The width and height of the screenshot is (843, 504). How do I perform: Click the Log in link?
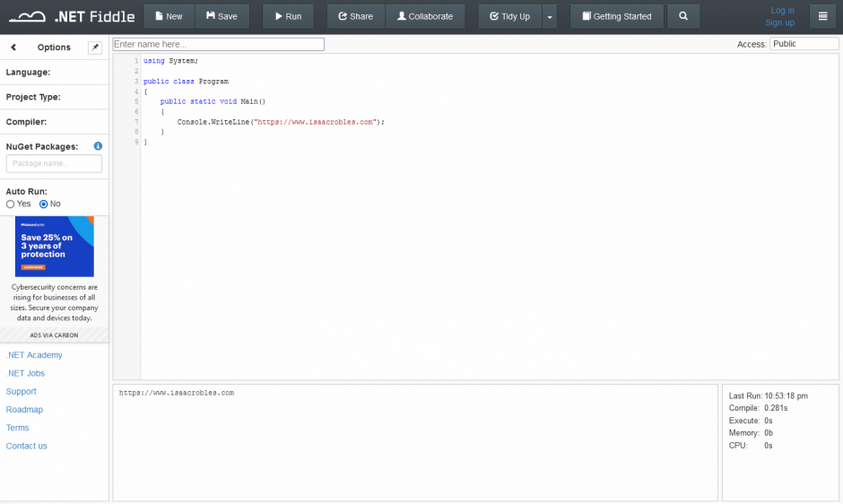click(x=782, y=11)
